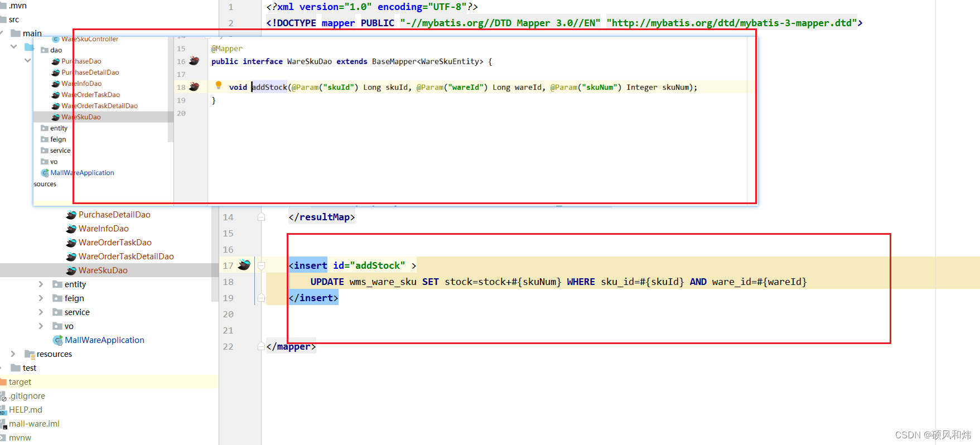Click the MyBatis gutter icon on line 17 of XML

pyautogui.click(x=244, y=265)
